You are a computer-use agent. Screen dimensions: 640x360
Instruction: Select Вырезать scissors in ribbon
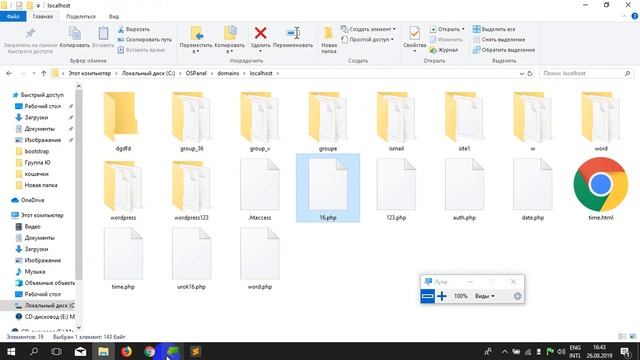[x=133, y=29]
